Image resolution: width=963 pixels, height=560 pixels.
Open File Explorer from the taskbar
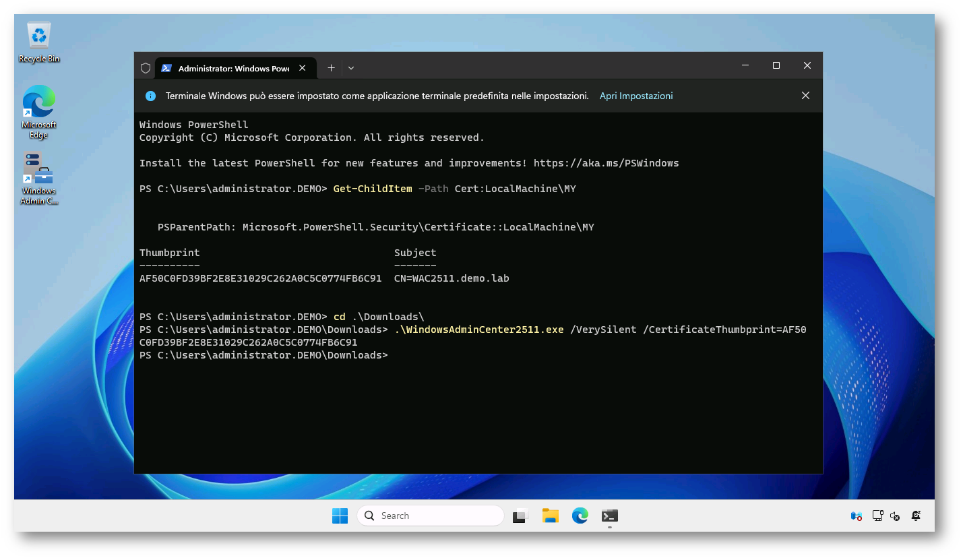pyautogui.click(x=551, y=516)
